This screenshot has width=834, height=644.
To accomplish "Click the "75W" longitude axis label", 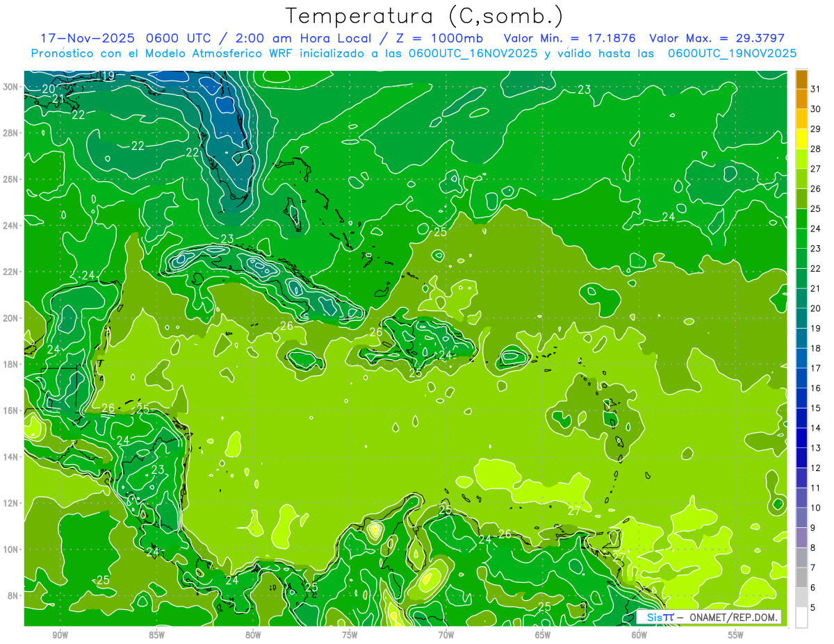I will click(350, 635).
